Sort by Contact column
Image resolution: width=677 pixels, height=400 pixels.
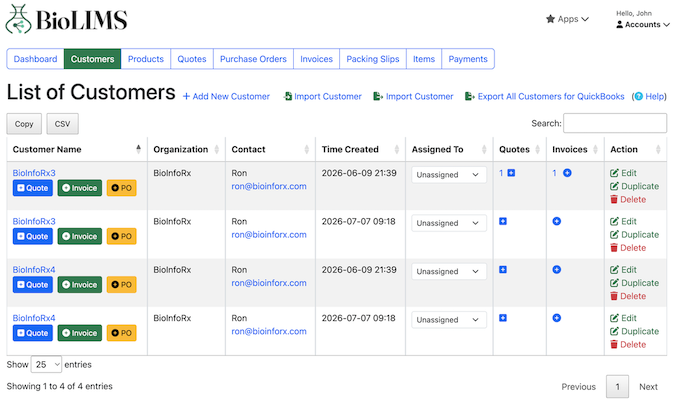click(270, 149)
